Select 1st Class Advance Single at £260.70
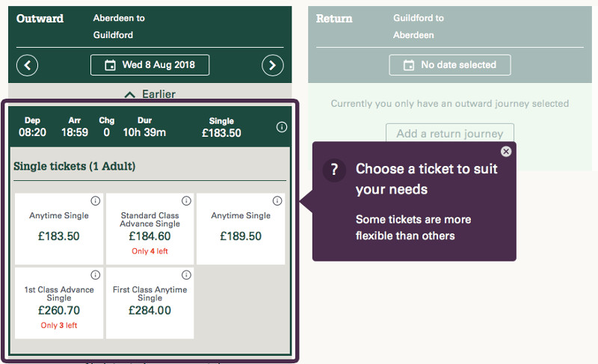This screenshot has width=598, height=364. (59, 304)
